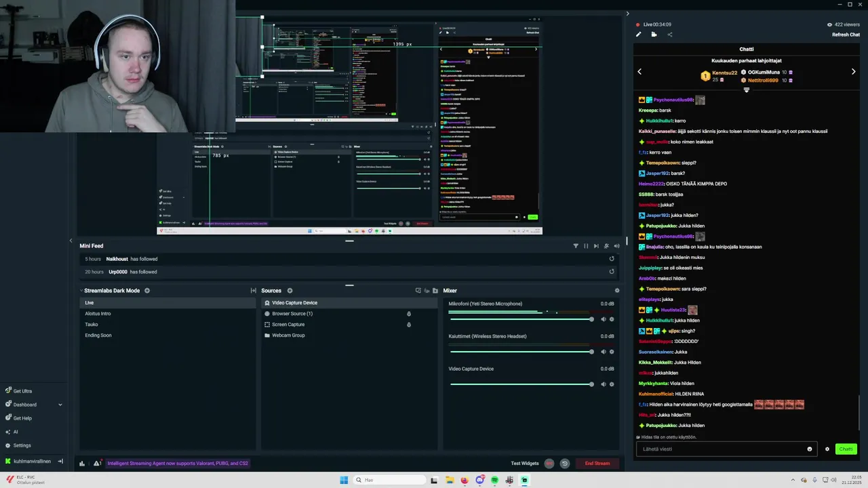Click the Test Widgets button

(525, 464)
